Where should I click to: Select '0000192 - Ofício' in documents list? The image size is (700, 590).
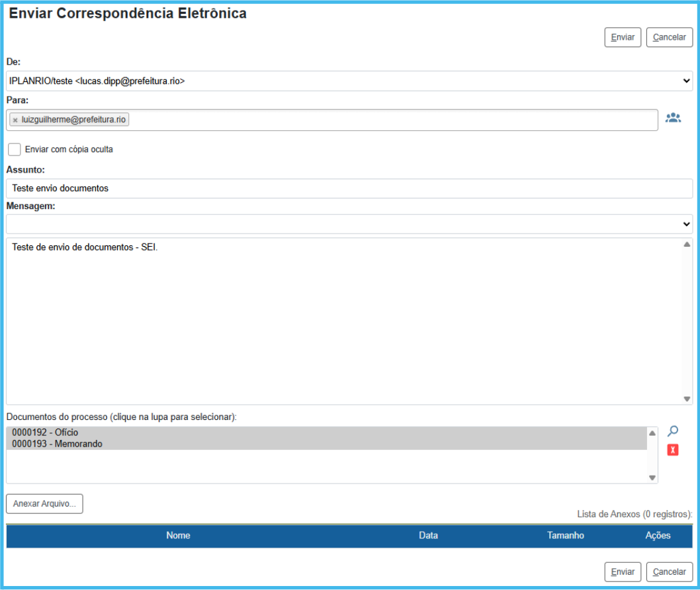(45, 433)
